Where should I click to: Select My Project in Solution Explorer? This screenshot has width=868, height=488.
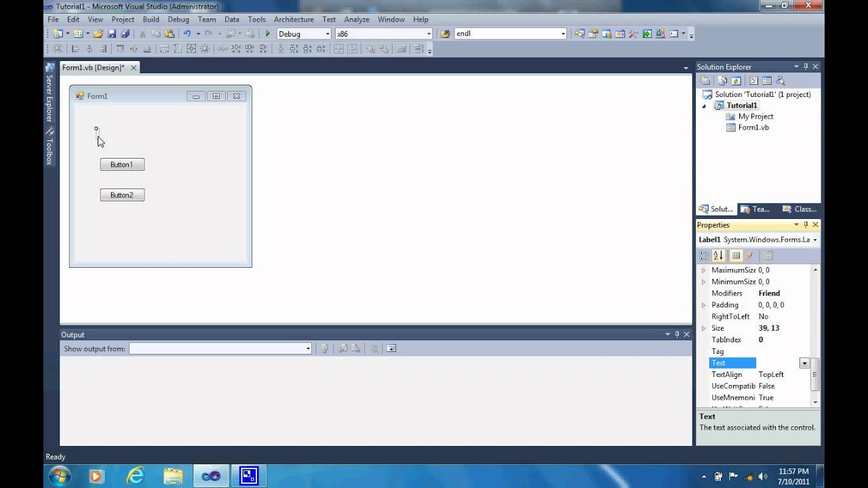pyautogui.click(x=755, y=117)
